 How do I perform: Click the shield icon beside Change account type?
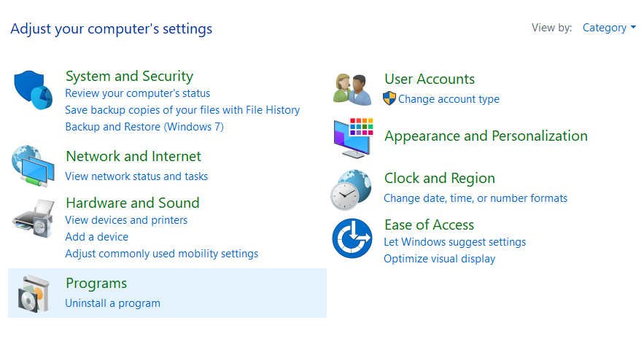click(x=389, y=98)
